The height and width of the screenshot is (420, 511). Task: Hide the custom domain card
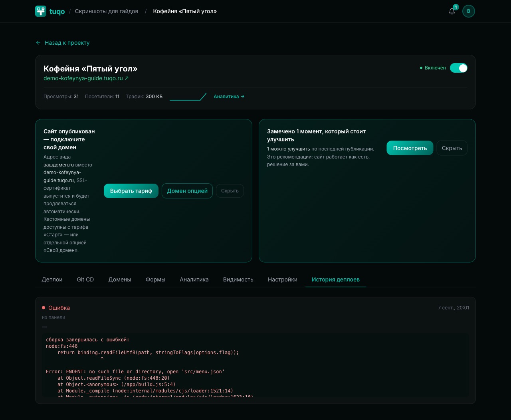click(x=230, y=191)
